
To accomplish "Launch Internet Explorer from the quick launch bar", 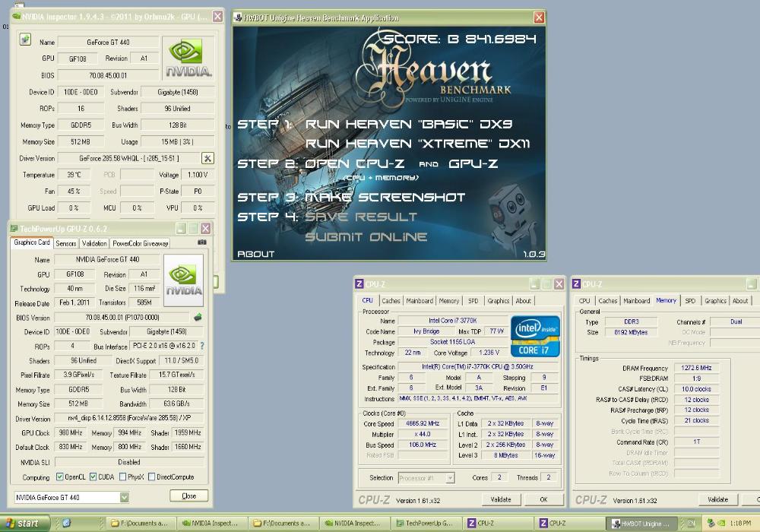I will click(x=66, y=523).
